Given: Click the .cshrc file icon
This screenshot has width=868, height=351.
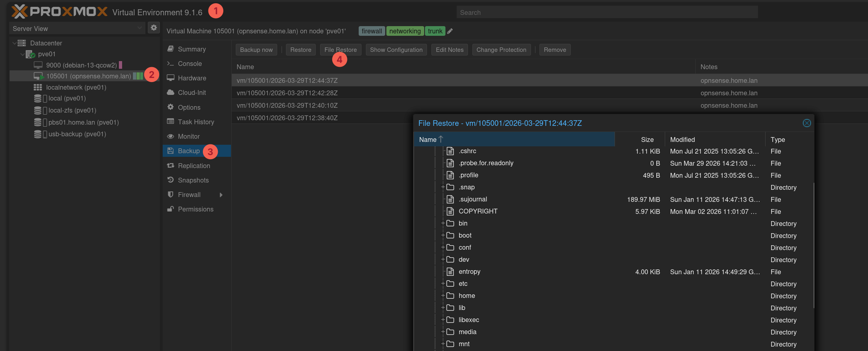Looking at the screenshot, I should click(x=450, y=151).
